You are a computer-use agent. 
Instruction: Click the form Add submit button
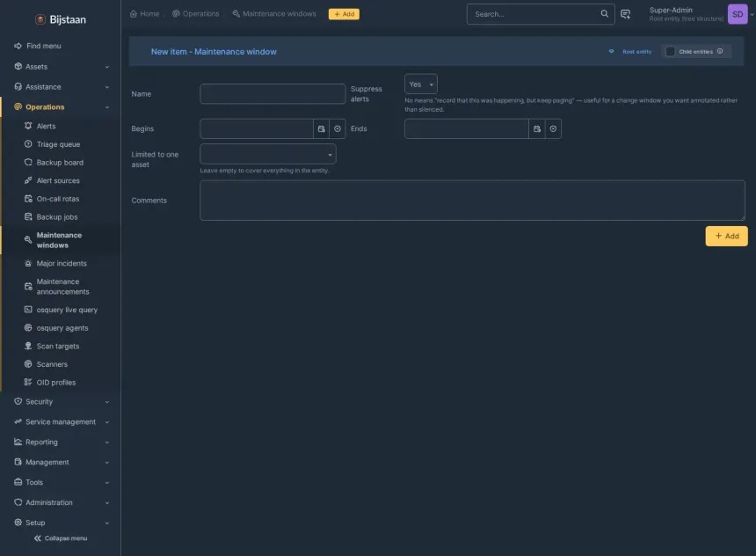pos(727,236)
